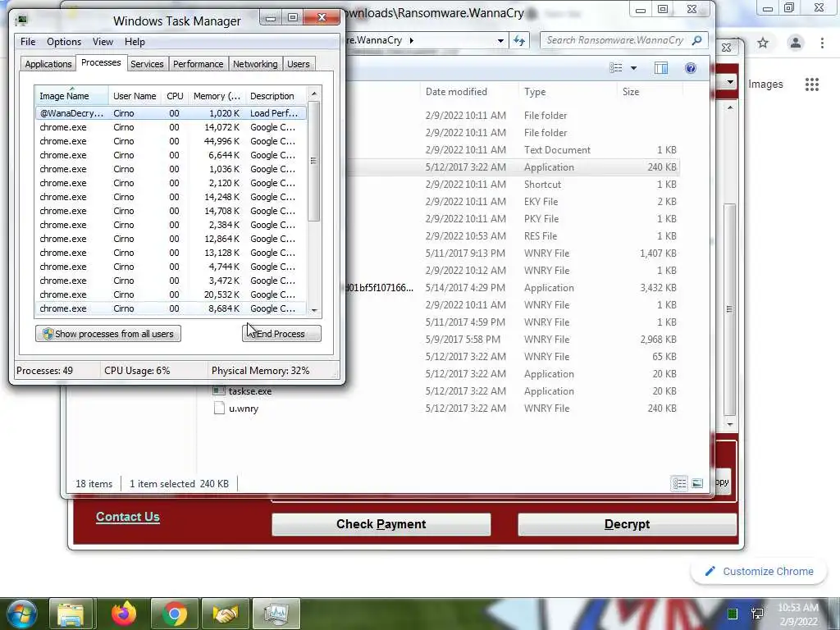Switch to the Services tab
The image size is (840, 630).
point(147,64)
